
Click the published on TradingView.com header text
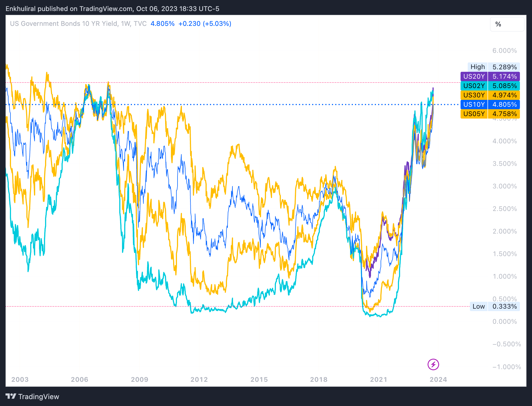click(112, 9)
